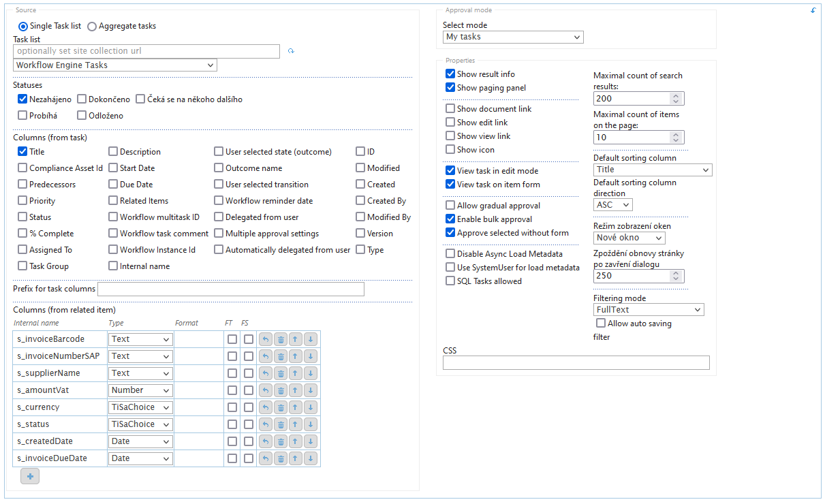The height and width of the screenshot is (504, 825).
Task: Move s_supplierName row up
Action: click(x=296, y=373)
